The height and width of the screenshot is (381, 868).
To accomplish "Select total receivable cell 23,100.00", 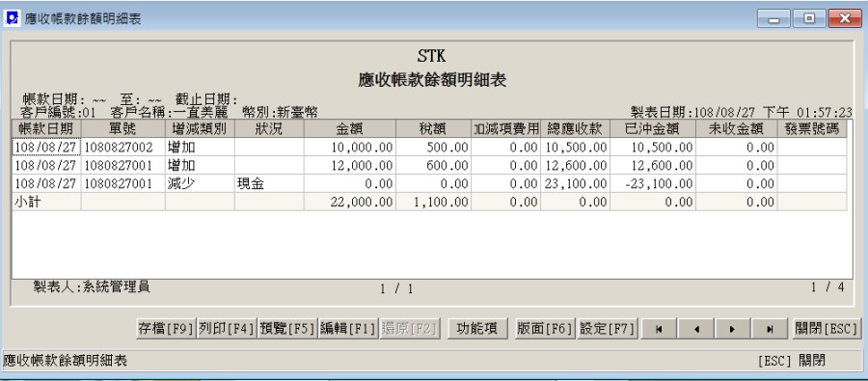I will coord(575,183).
